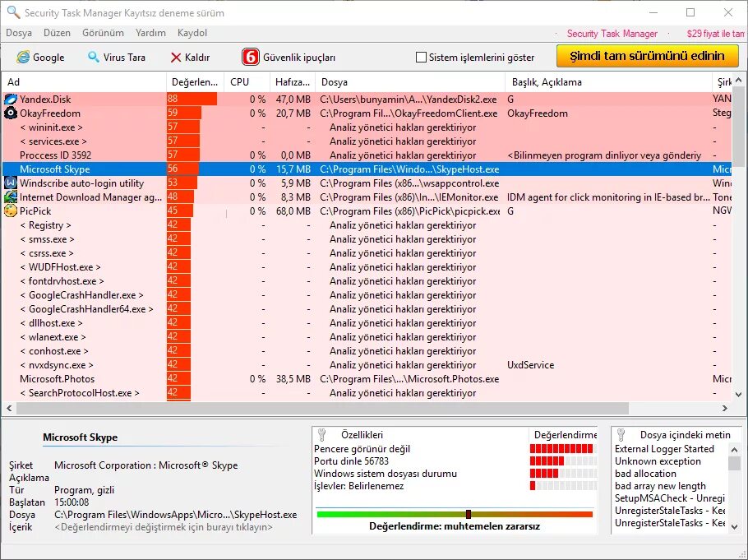Image resolution: width=748 pixels, height=560 pixels.
Task: Click the horizontal scrollbar right arrow
Action: (x=725, y=408)
